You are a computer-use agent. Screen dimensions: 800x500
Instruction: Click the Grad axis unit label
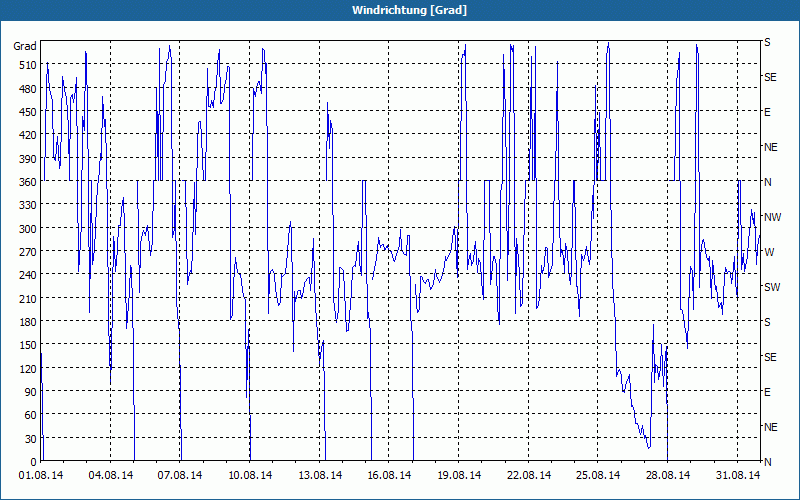[x=25, y=46]
